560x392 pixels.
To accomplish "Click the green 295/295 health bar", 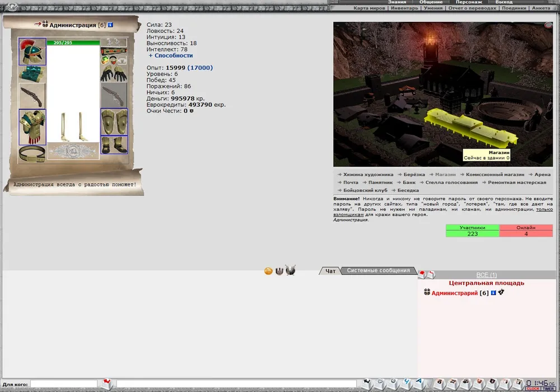I will (x=73, y=43).
